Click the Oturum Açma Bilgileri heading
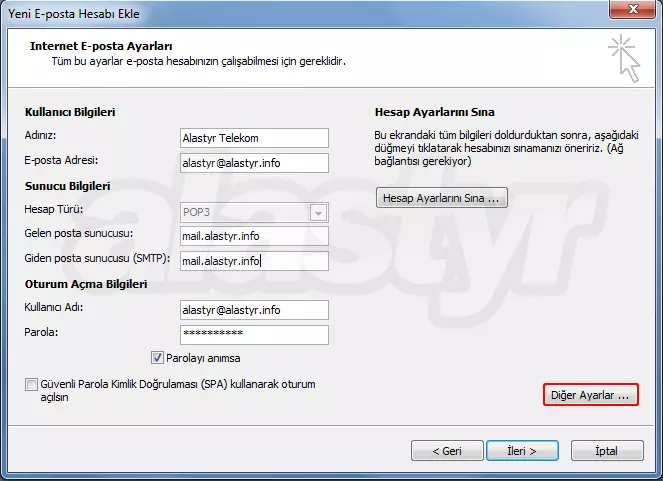This screenshot has width=663, height=481. point(86,284)
